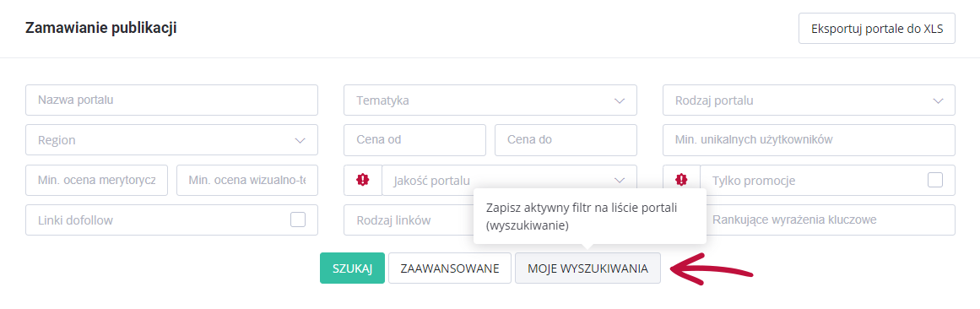This screenshot has height=309, width=980.
Task: Expand the Region dropdown
Action: (172, 140)
